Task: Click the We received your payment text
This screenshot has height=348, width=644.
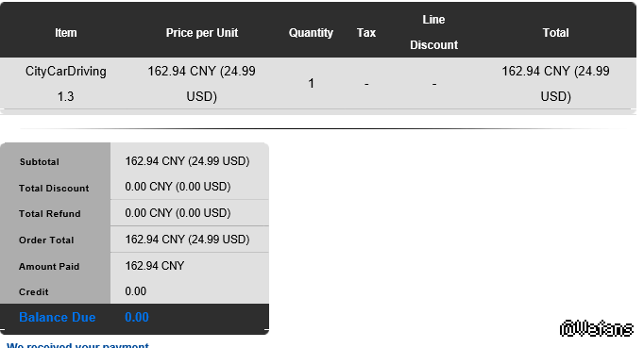Action: click(x=78, y=345)
